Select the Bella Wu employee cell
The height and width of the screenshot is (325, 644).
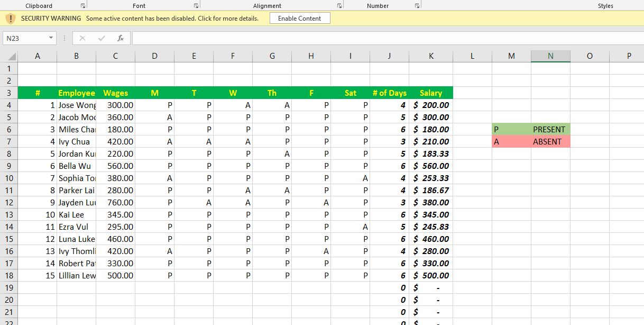click(77, 166)
